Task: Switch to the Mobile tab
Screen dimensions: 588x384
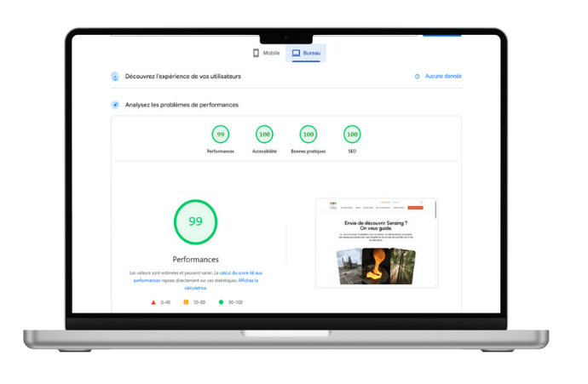Action: point(266,53)
